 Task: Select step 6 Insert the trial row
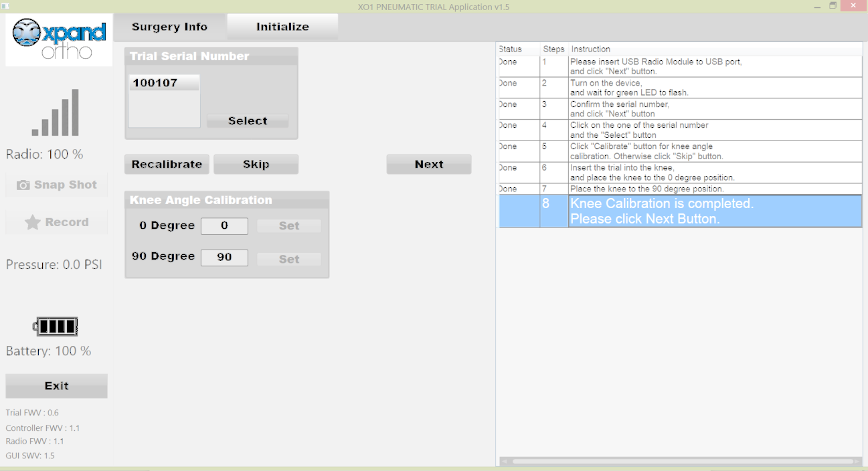tap(680, 173)
